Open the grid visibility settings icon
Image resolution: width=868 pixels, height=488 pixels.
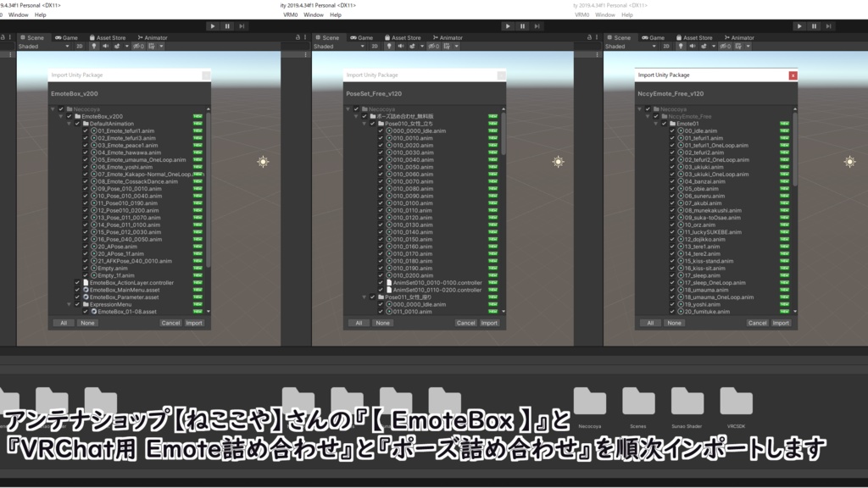(151, 47)
